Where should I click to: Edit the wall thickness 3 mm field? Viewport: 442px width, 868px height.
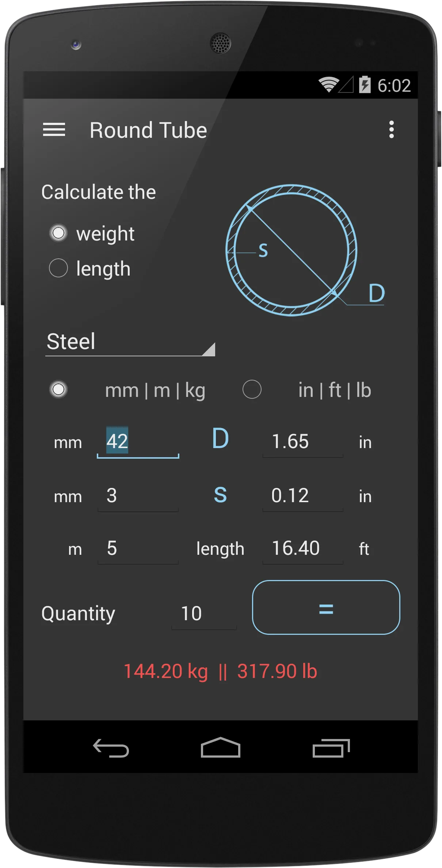click(x=138, y=496)
